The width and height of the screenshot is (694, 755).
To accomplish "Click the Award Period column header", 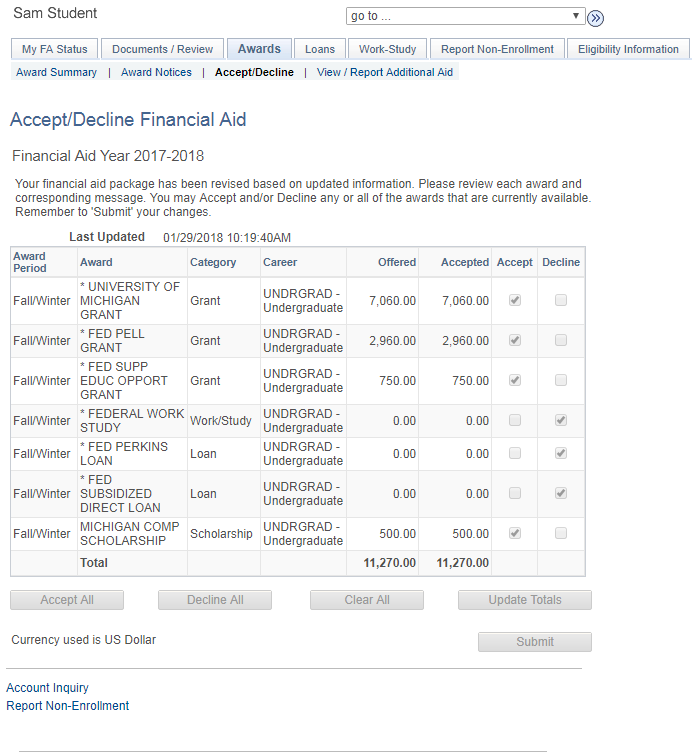I will [x=29, y=262].
